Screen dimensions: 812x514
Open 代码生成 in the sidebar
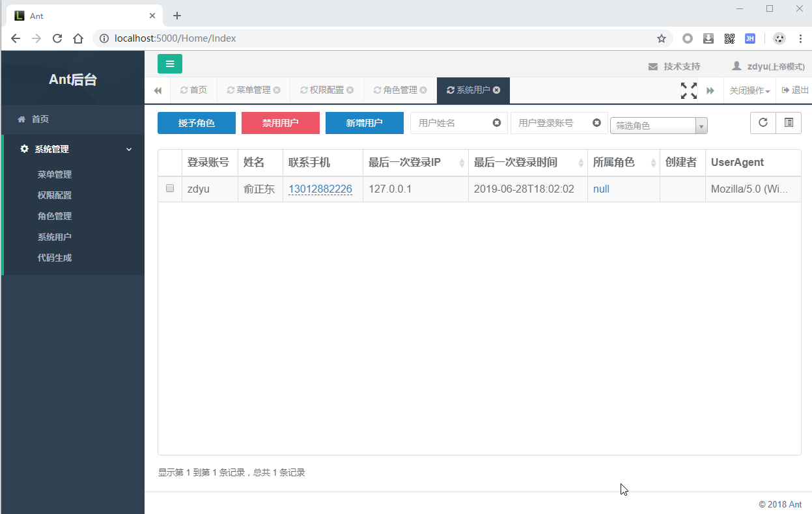point(55,258)
